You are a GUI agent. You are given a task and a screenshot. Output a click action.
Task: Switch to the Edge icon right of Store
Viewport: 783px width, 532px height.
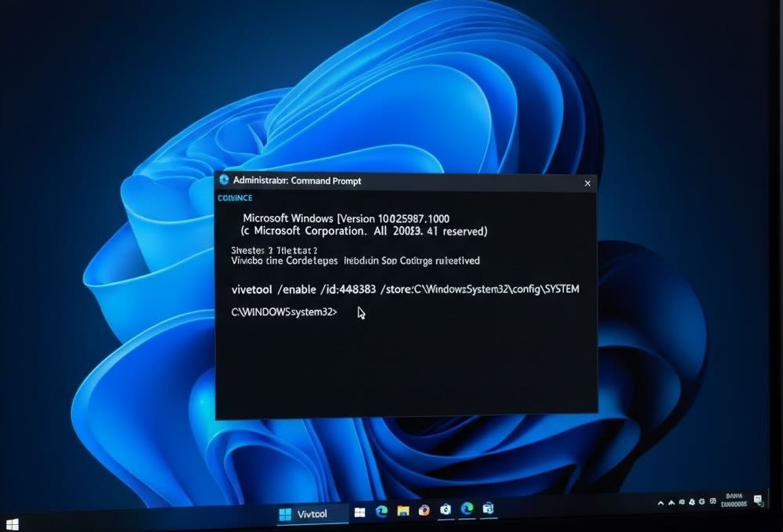coord(467,509)
